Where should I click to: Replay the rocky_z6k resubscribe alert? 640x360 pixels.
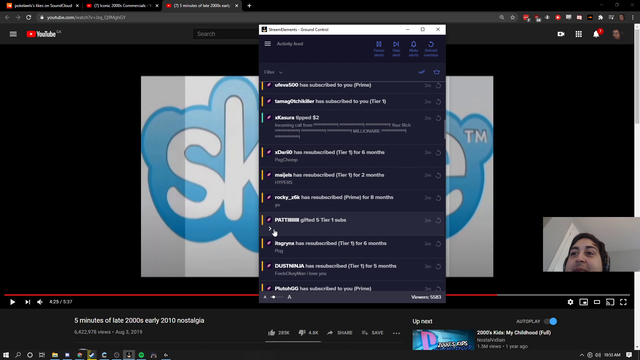[438, 198]
